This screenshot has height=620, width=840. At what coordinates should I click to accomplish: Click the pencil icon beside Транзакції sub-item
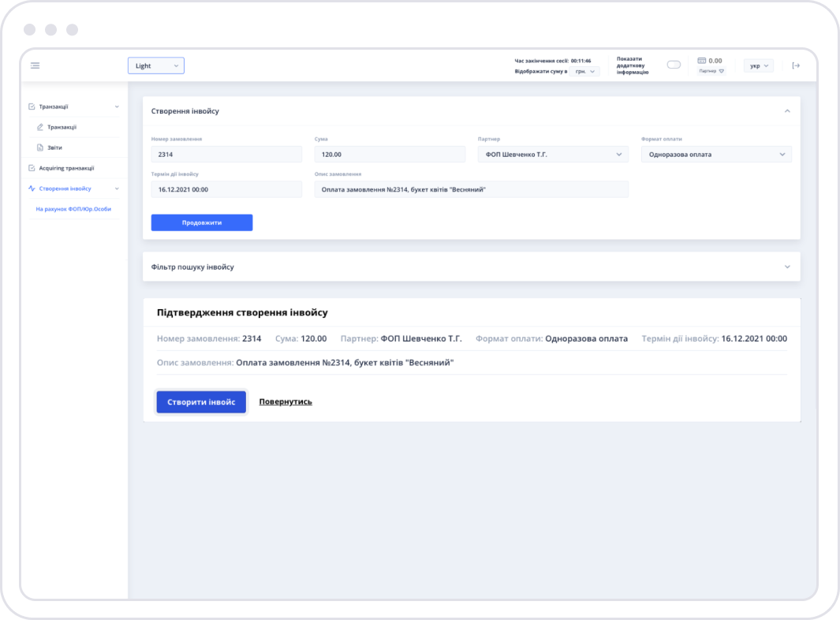40,127
